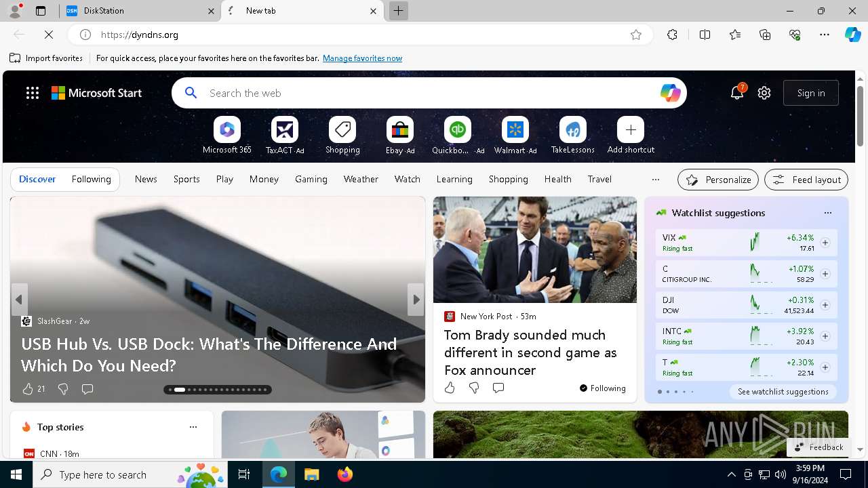The height and width of the screenshot is (488, 868).
Task: Go to previous carousel story
Action: [x=19, y=299]
